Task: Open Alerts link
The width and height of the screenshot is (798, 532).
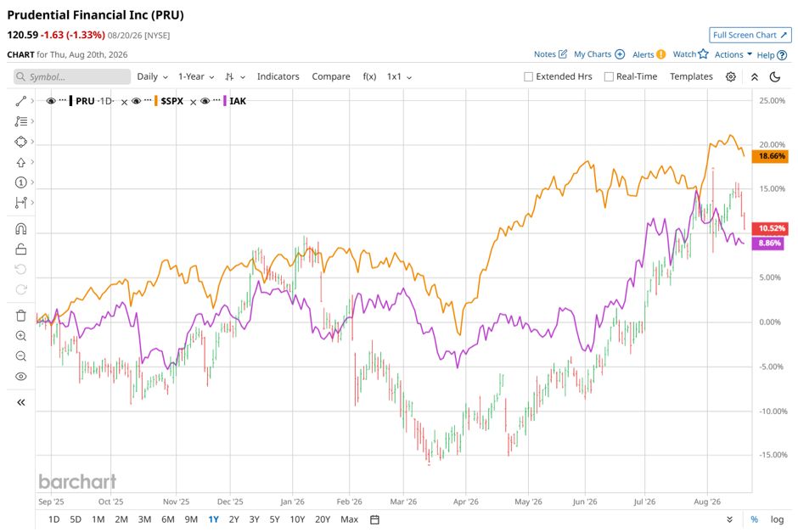Action: tap(649, 54)
